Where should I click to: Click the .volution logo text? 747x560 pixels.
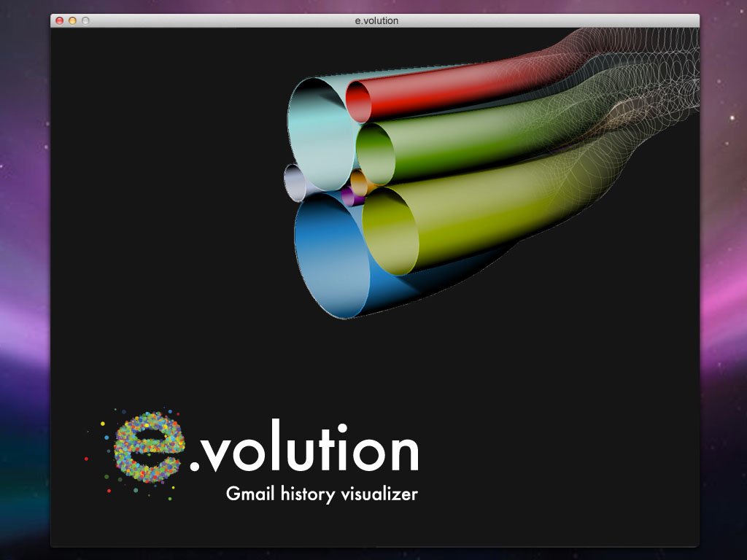(304, 446)
